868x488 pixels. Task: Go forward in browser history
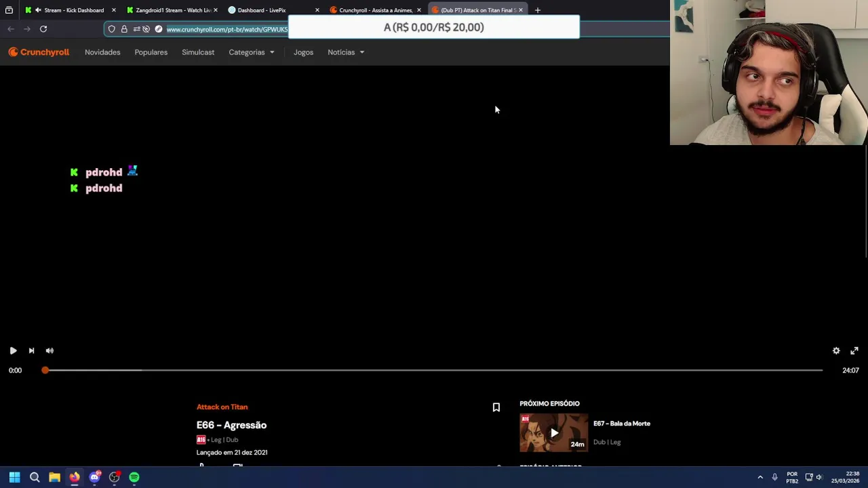[27, 28]
